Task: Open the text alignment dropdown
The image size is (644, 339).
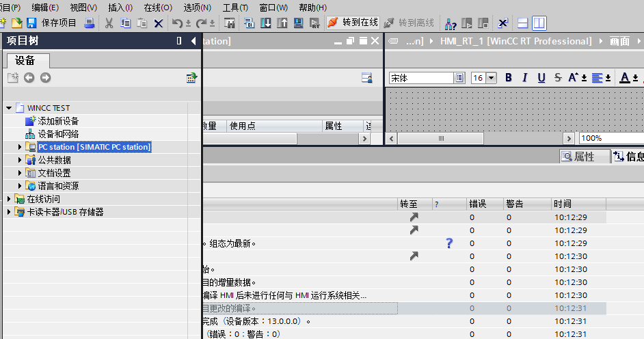Action: pos(608,78)
